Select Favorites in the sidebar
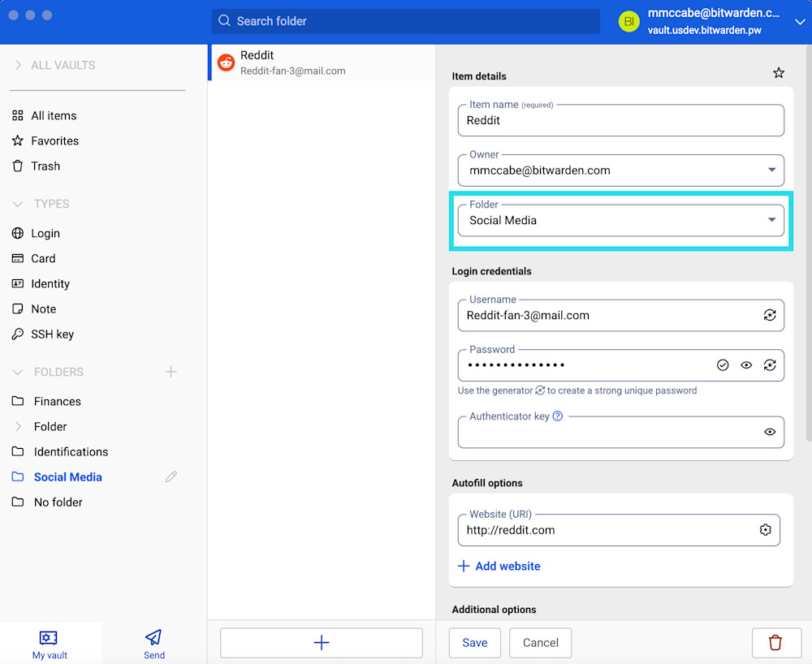Viewport: 812px width, 664px height. pos(54,140)
